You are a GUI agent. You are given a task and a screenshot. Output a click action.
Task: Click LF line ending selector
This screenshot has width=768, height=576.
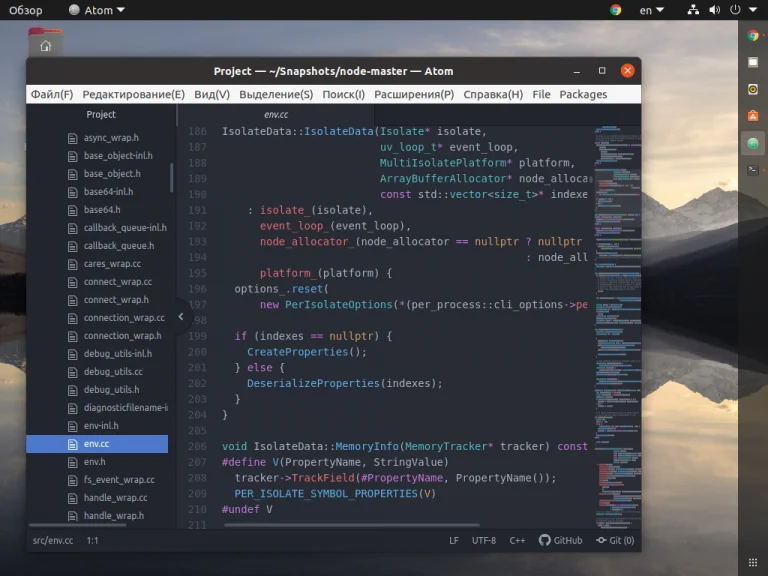tap(454, 540)
